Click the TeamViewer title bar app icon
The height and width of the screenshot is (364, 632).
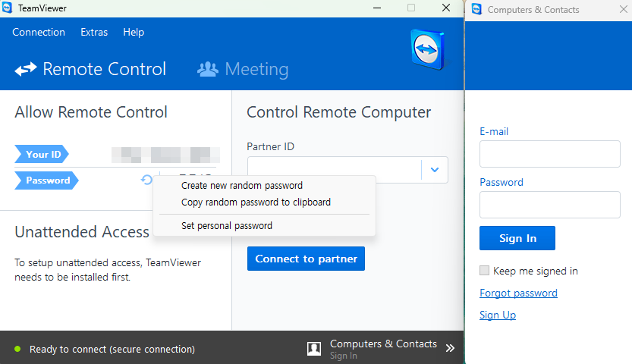[x=8, y=8]
